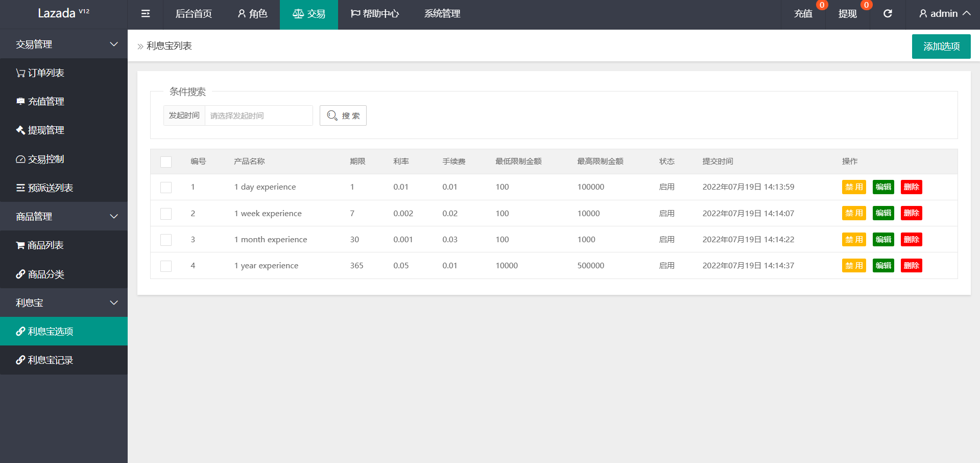Delete the 1 day experience option
Viewport: 980px width, 463px height.
[x=912, y=187]
